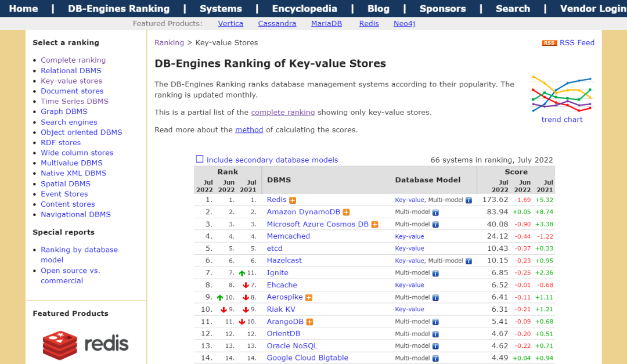Image resolution: width=627 pixels, height=364 pixels.
Task: Click the plus icon next to Aerospike
Action: (x=309, y=298)
